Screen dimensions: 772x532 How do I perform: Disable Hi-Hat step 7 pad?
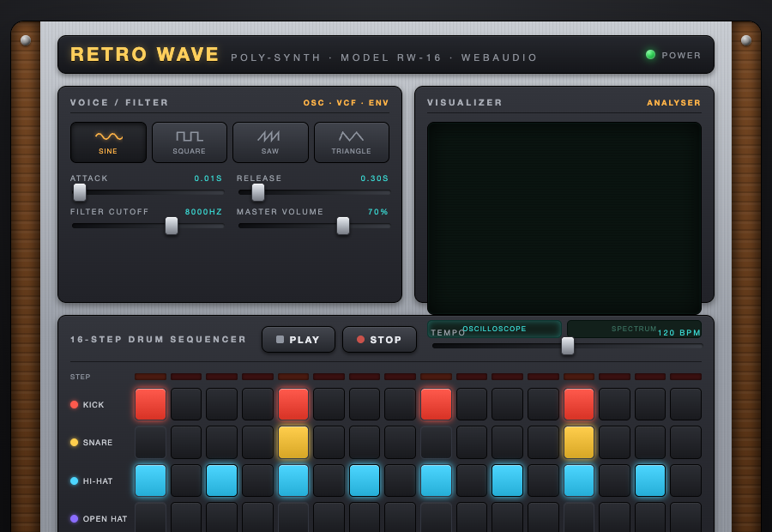tap(365, 481)
